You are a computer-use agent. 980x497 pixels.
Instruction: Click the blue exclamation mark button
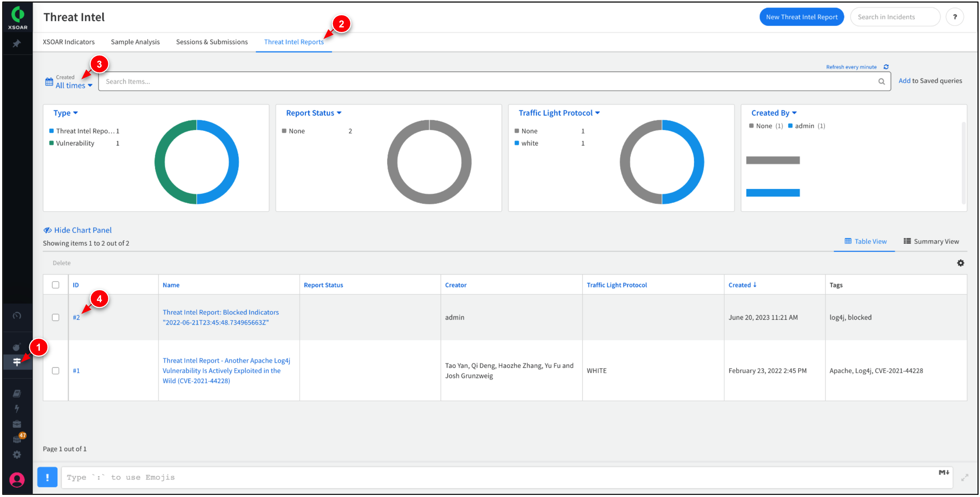(47, 477)
